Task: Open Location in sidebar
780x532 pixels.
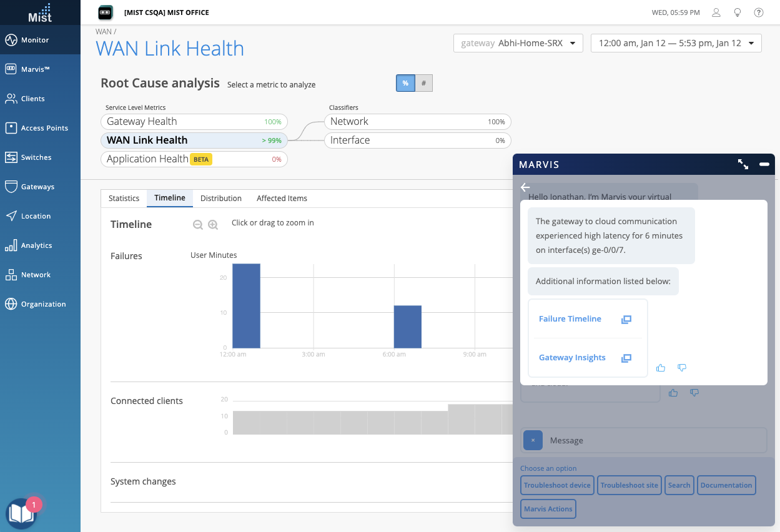Action: (x=40, y=216)
